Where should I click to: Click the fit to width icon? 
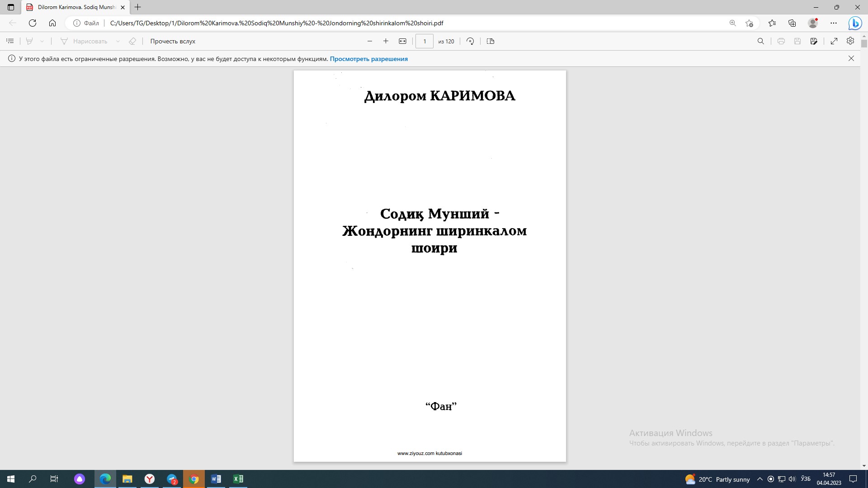pos(402,41)
